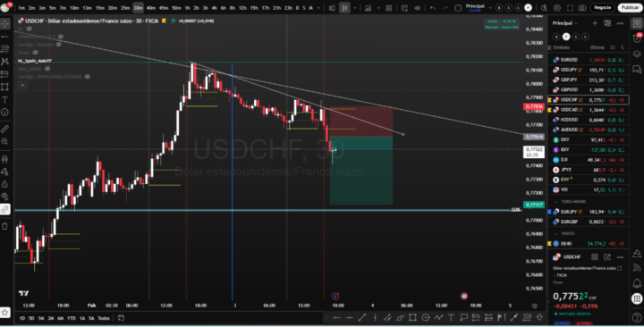Open chart settings gear icon
The height and width of the screenshot is (327, 644).
pos(557,8)
